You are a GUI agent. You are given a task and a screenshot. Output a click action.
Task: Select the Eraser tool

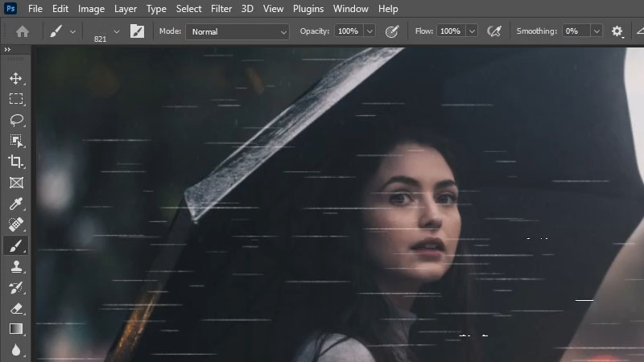tap(16, 309)
